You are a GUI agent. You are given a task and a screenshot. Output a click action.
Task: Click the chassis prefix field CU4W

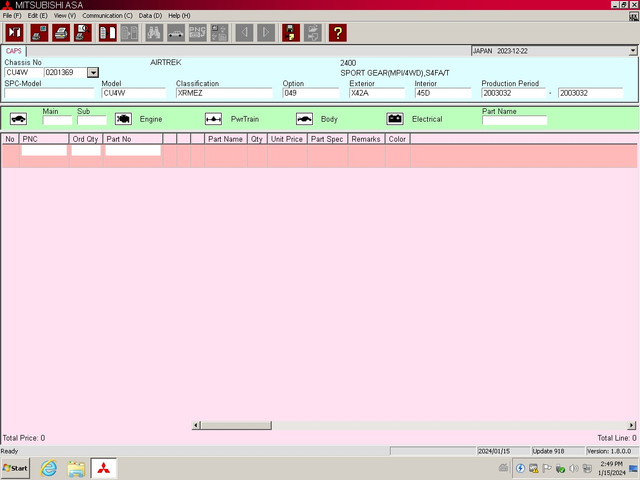pos(24,73)
